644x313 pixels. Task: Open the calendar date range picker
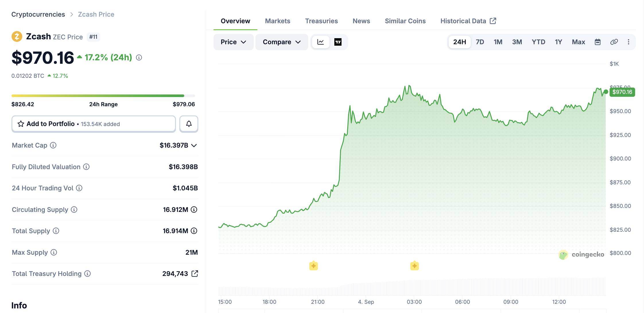pyautogui.click(x=598, y=42)
